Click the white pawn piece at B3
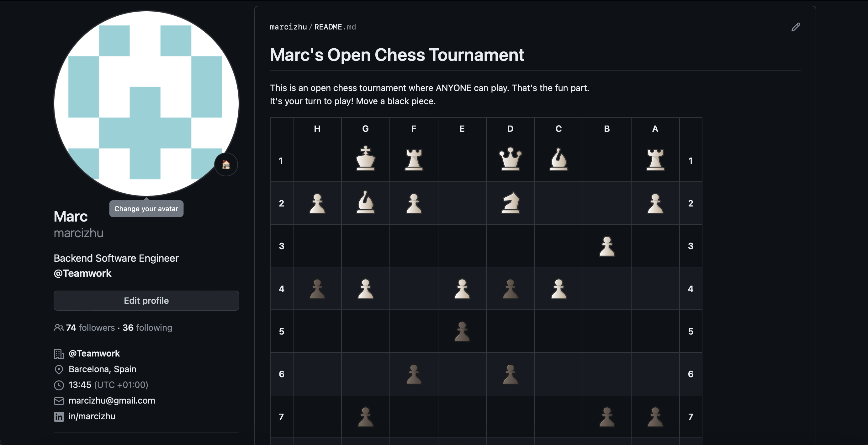The height and width of the screenshot is (445, 868). pyautogui.click(x=607, y=245)
